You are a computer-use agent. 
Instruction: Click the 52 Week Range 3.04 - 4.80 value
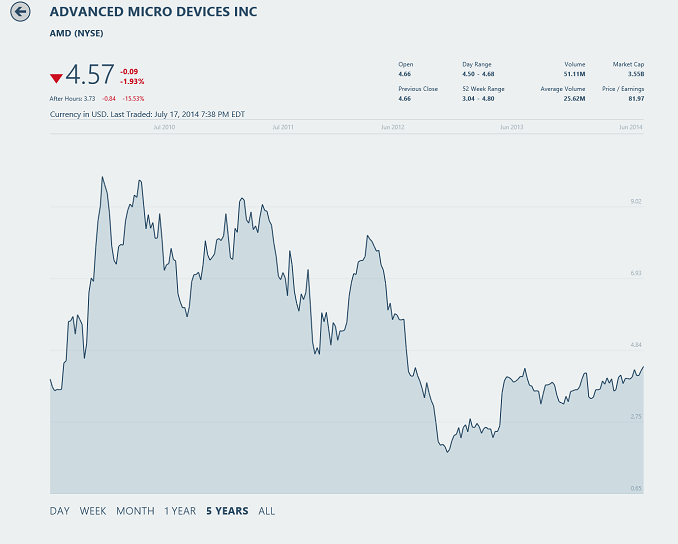pos(478,99)
